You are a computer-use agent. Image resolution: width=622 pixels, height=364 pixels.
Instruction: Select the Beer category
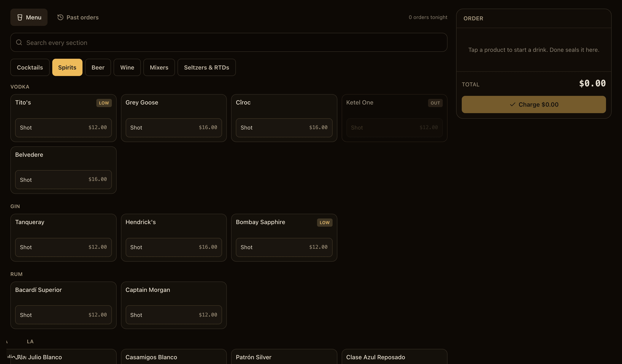click(98, 67)
